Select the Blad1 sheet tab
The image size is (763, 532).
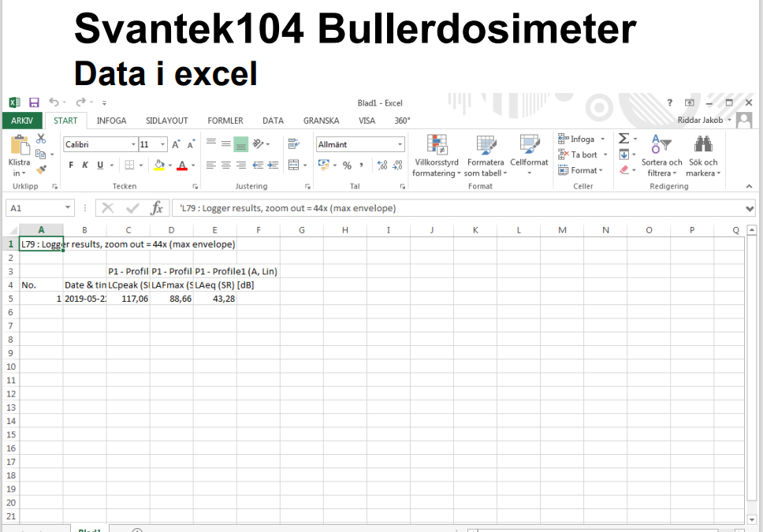coord(89,528)
